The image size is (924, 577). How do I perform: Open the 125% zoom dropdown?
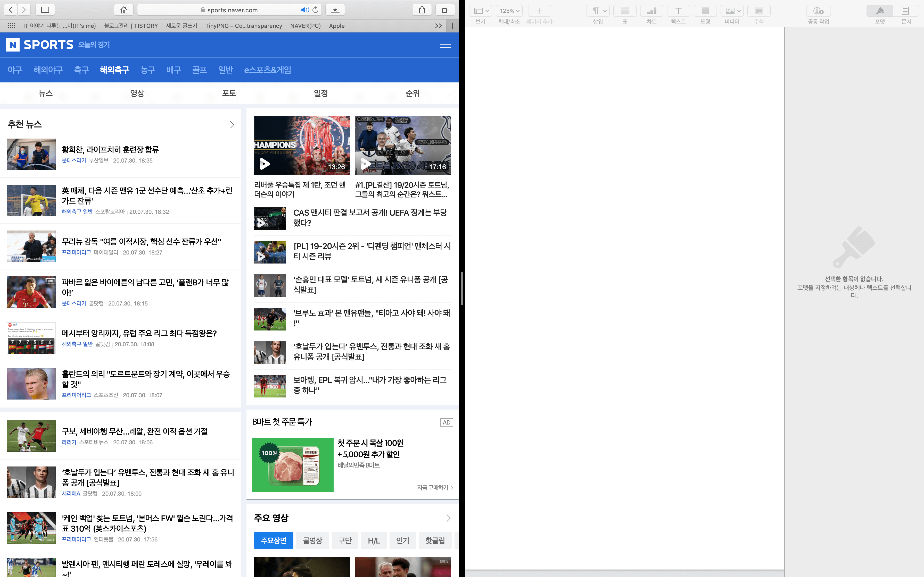coord(509,11)
